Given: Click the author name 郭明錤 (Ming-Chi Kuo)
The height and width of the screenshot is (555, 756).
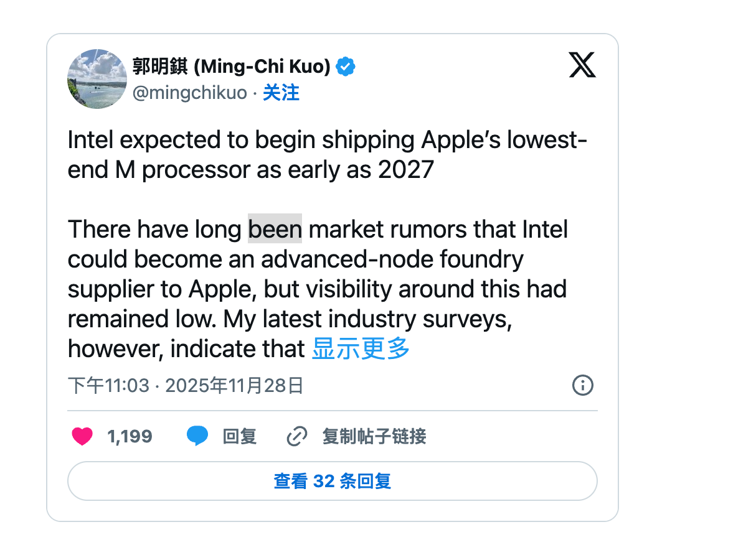Looking at the screenshot, I should (x=231, y=66).
